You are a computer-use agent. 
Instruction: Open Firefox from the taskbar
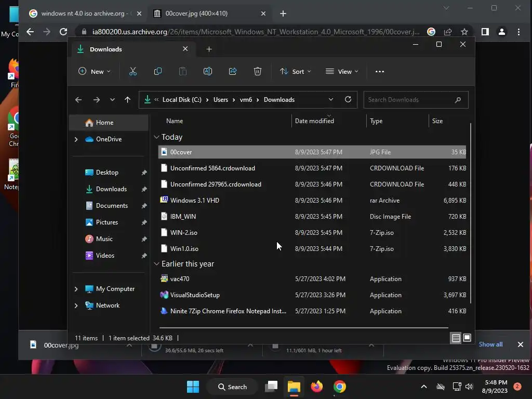pyautogui.click(x=317, y=387)
